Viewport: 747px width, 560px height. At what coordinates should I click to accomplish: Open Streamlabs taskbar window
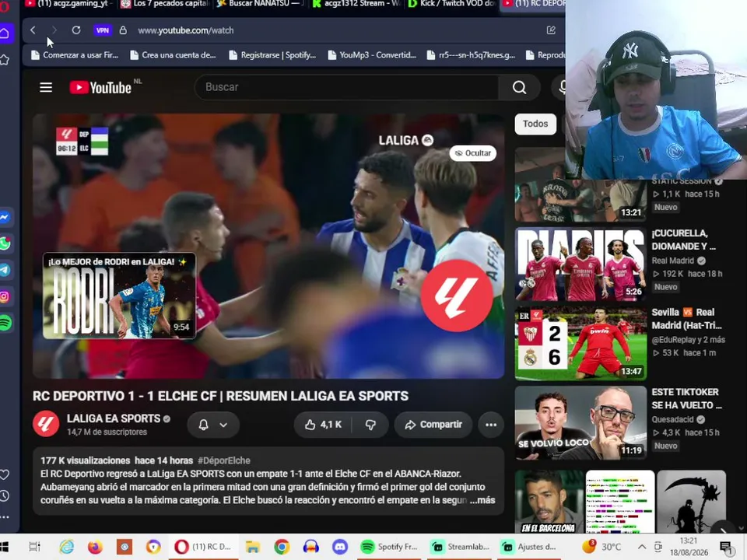(x=460, y=547)
